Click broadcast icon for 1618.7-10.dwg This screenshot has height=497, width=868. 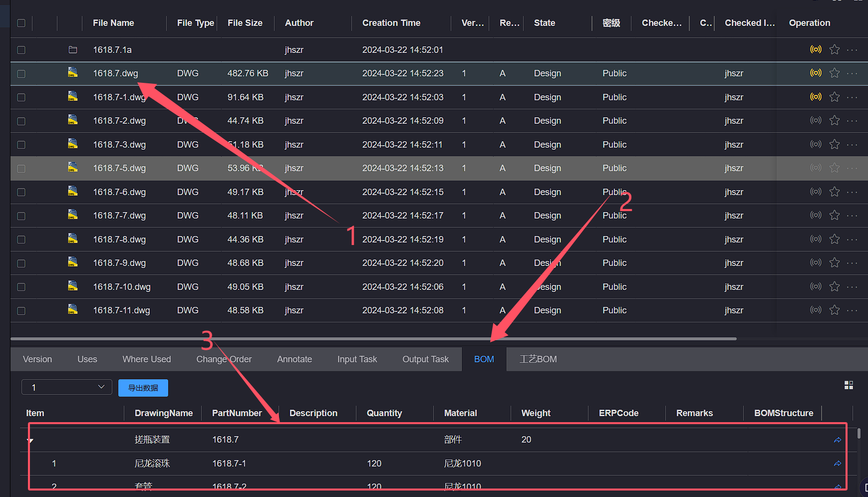point(816,286)
